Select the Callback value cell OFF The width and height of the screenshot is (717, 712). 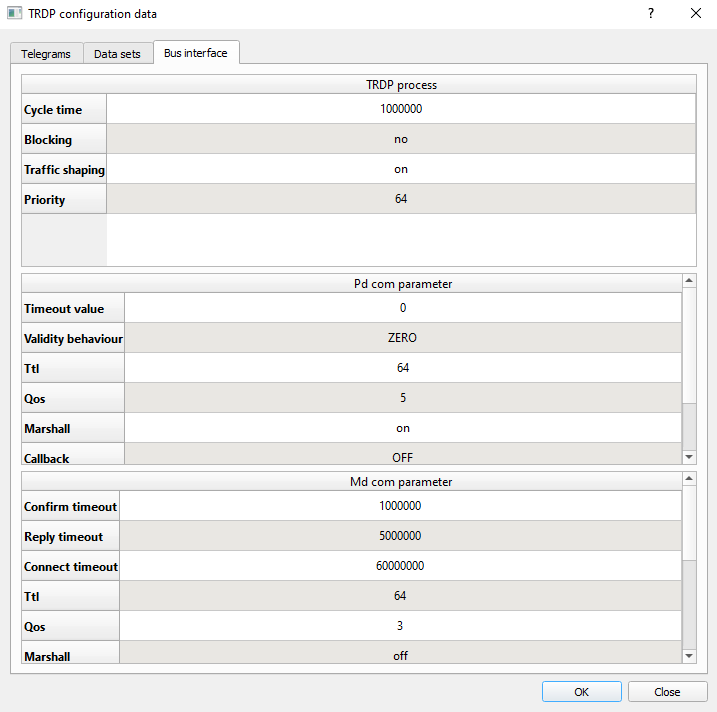click(402, 456)
